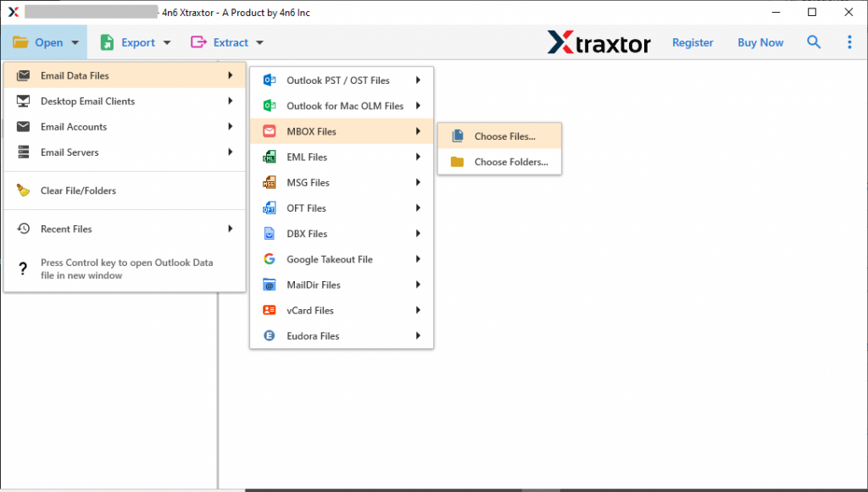Select Recent Files menu entry
Image resolution: width=868 pixels, height=492 pixels.
[x=125, y=229]
